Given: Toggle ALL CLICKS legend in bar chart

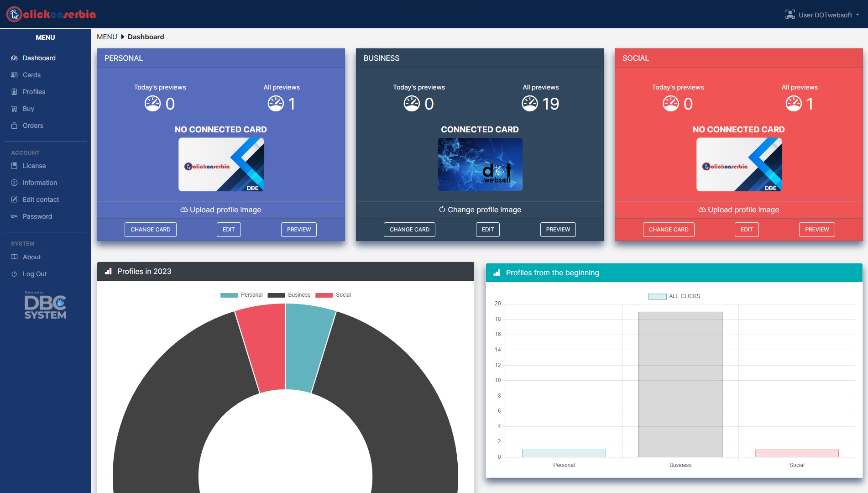Looking at the screenshot, I should (674, 296).
